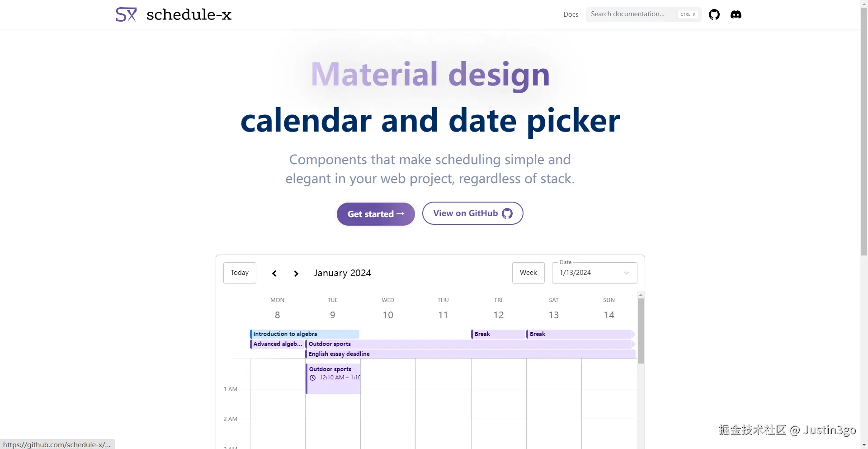Click the schedule-x SX logo icon
868x449 pixels.
pyautogui.click(x=126, y=14)
